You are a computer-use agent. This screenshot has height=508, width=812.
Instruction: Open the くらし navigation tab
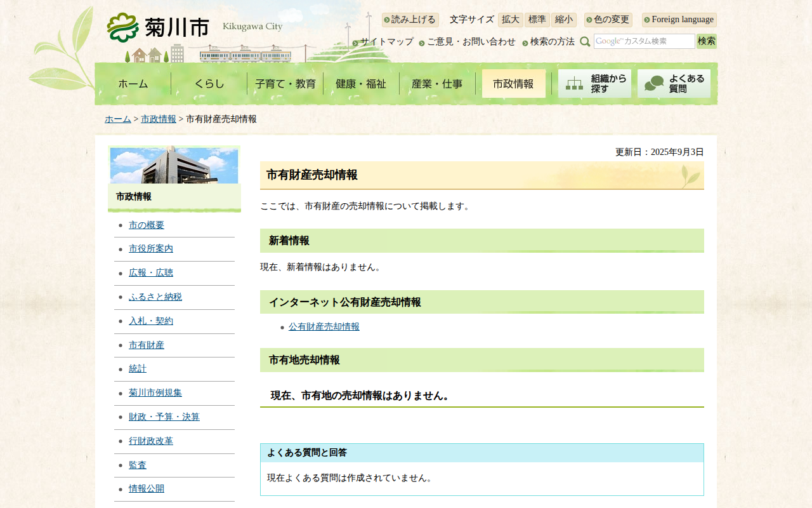pyautogui.click(x=209, y=84)
